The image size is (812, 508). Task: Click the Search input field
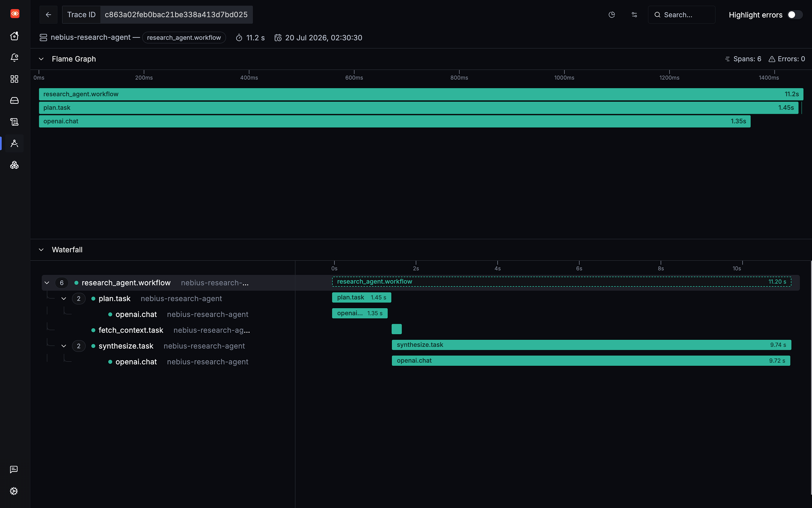coord(681,15)
